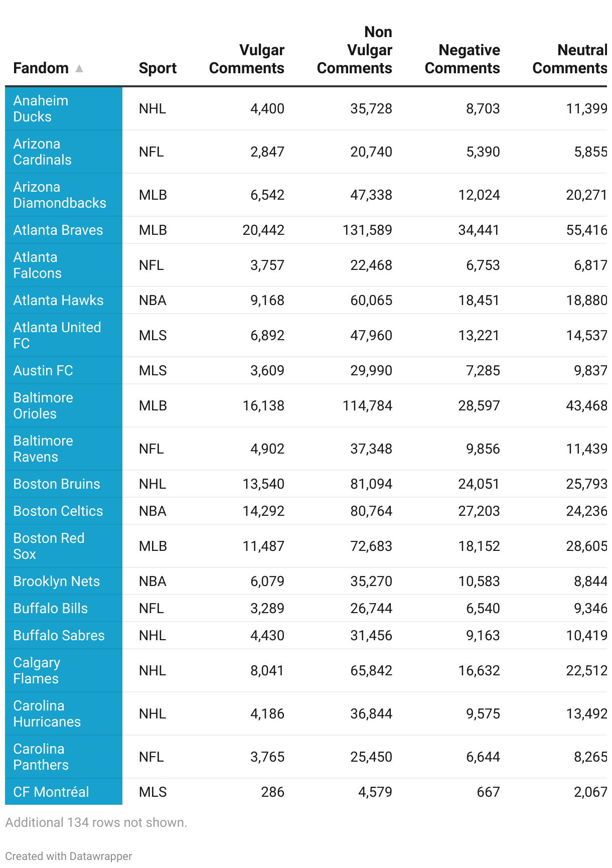
Task: Select the Calgary Flames fandom cell
Action: (x=37, y=670)
